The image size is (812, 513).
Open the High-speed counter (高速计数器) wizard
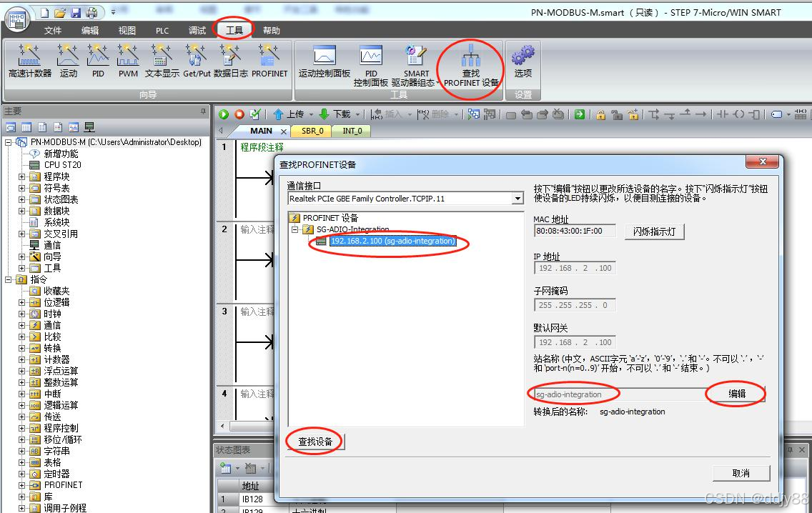(29, 61)
